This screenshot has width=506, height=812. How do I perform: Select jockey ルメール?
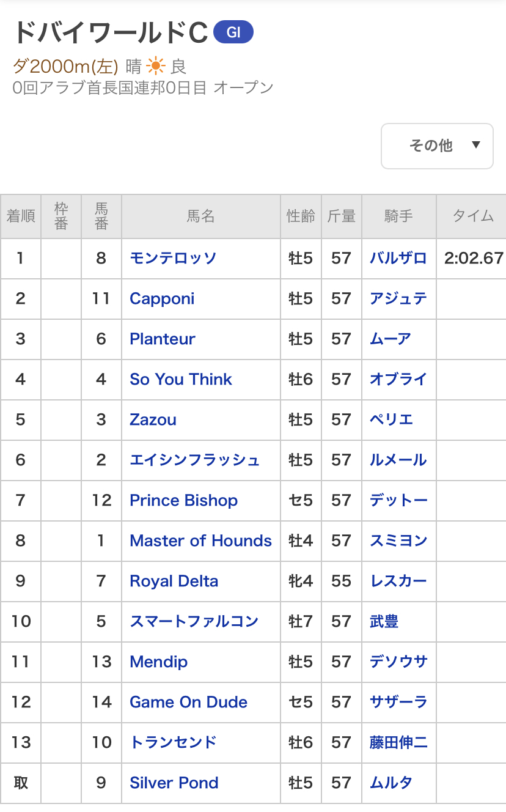[398, 460]
